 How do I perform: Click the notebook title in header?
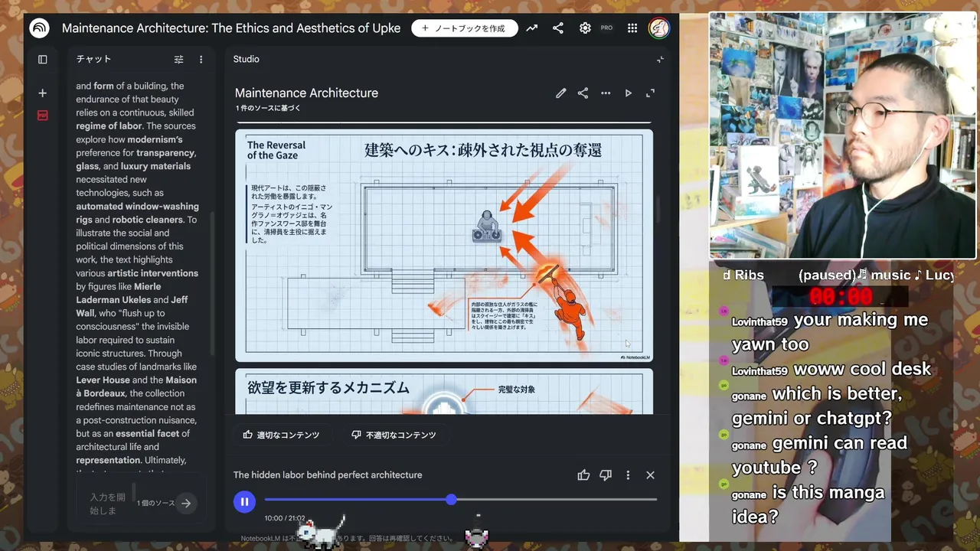pos(231,28)
